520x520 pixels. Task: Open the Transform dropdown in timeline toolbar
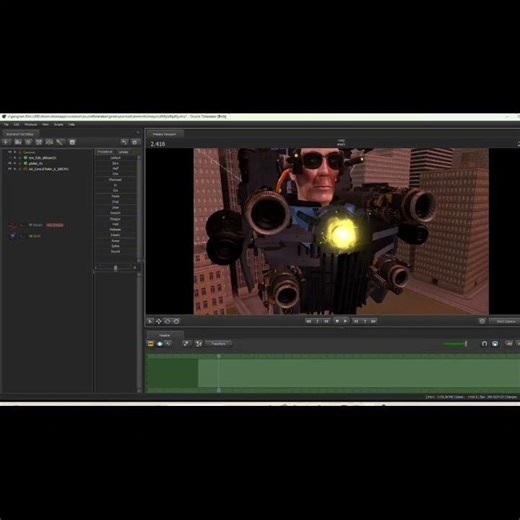pyautogui.click(x=218, y=344)
